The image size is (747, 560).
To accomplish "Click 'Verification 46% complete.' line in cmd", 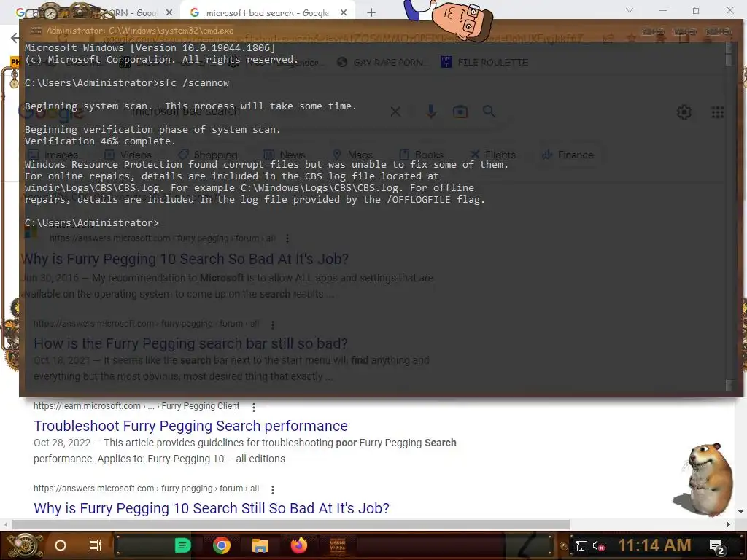I will [100, 141].
